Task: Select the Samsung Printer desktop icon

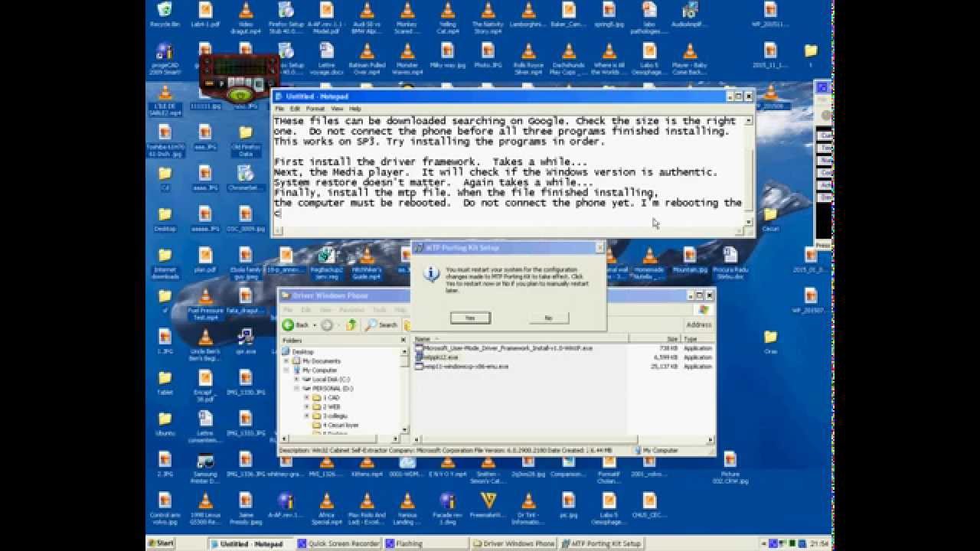Action: tap(205, 468)
